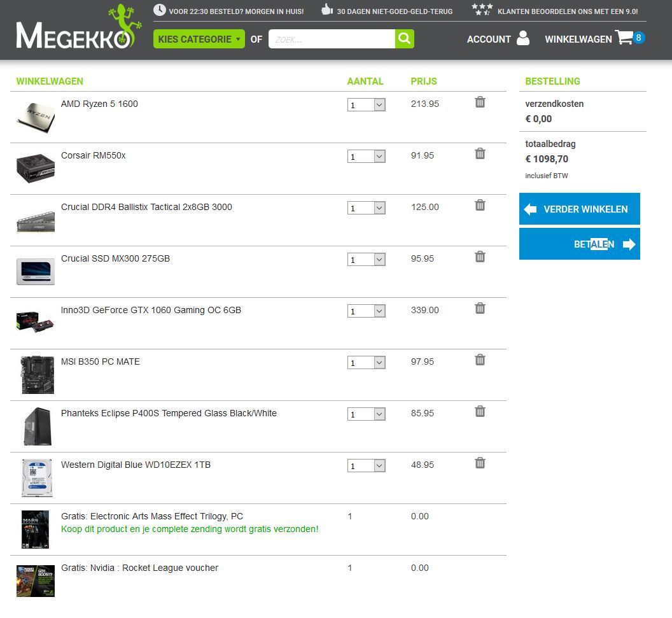
Task: Open the shopping cart icon
Action: [x=624, y=38]
